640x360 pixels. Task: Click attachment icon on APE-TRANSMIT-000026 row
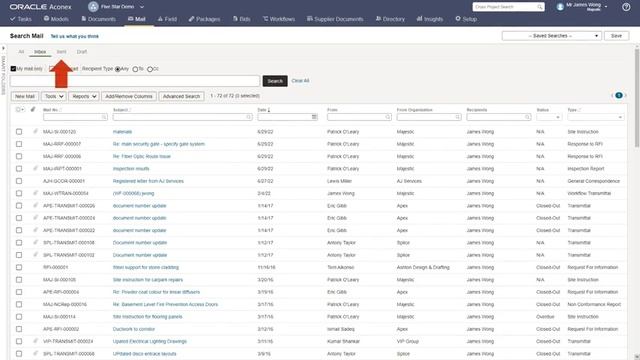pos(35,205)
